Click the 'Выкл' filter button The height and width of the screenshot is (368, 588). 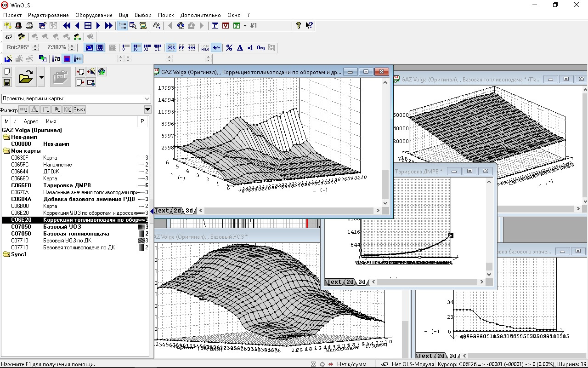[x=79, y=109]
